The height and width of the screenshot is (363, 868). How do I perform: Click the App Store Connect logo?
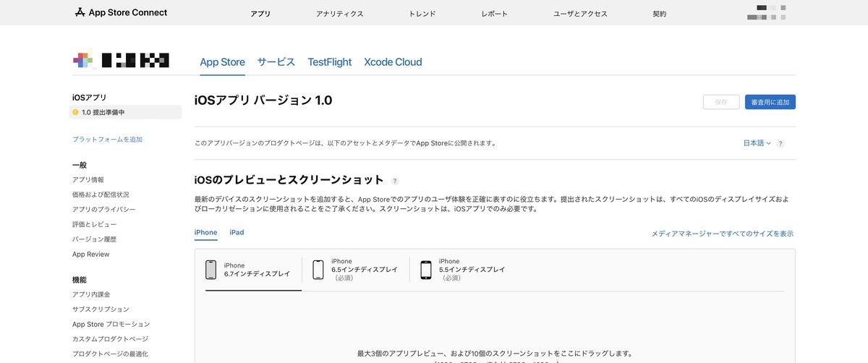(121, 13)
